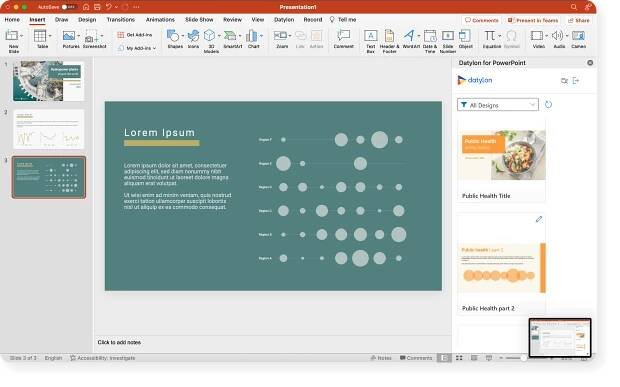620x387 pixels.
Task: Expand the Chart dropdown arrow
Action: [261, 36]
